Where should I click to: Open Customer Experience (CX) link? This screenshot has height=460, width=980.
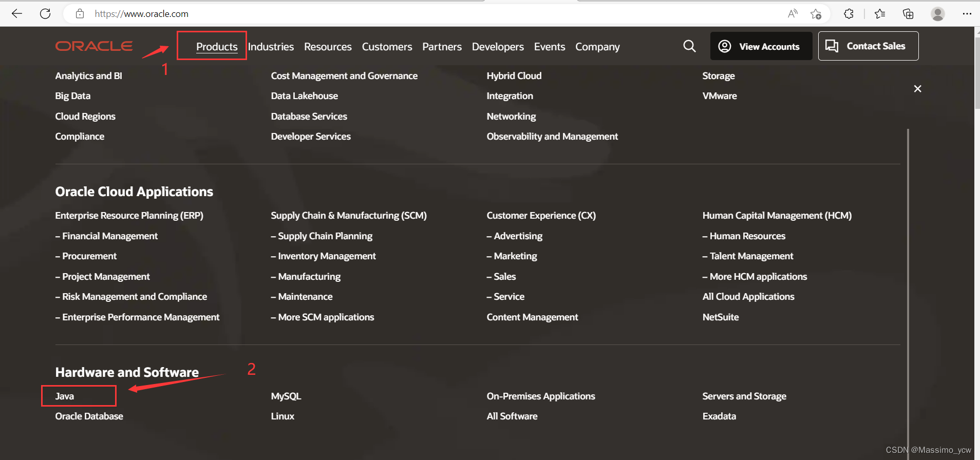point(541,216)
